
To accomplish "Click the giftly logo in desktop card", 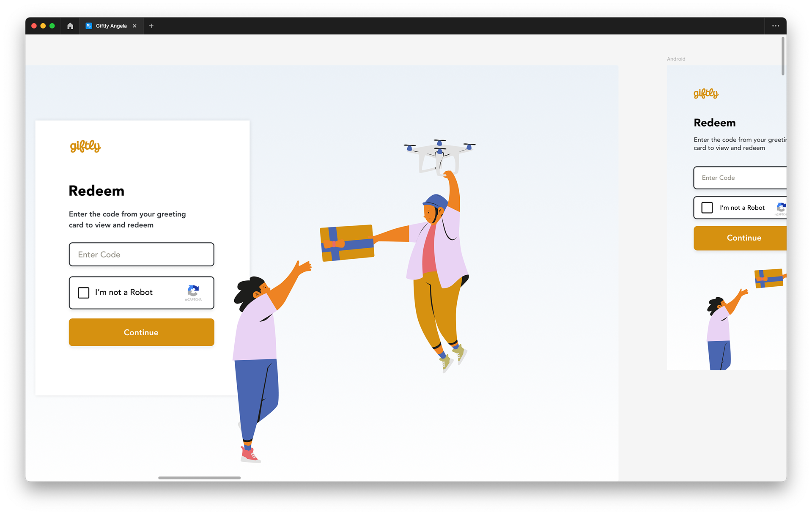I will pos(85,146).
